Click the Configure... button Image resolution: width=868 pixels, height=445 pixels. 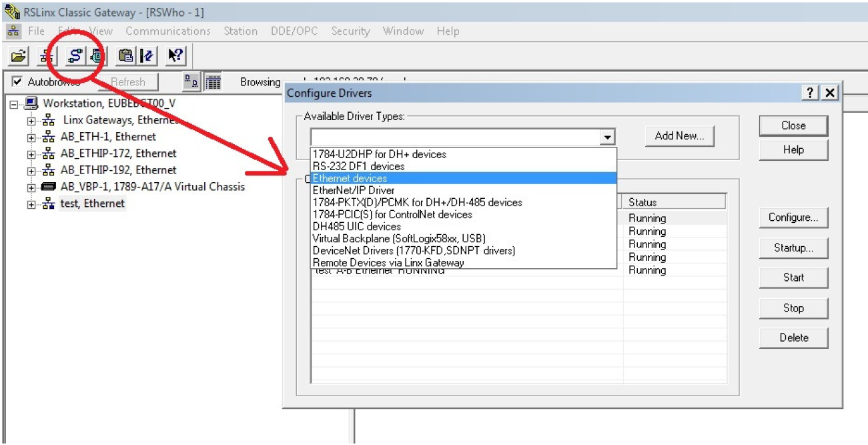pyautogui.click(x=793, y=217)
